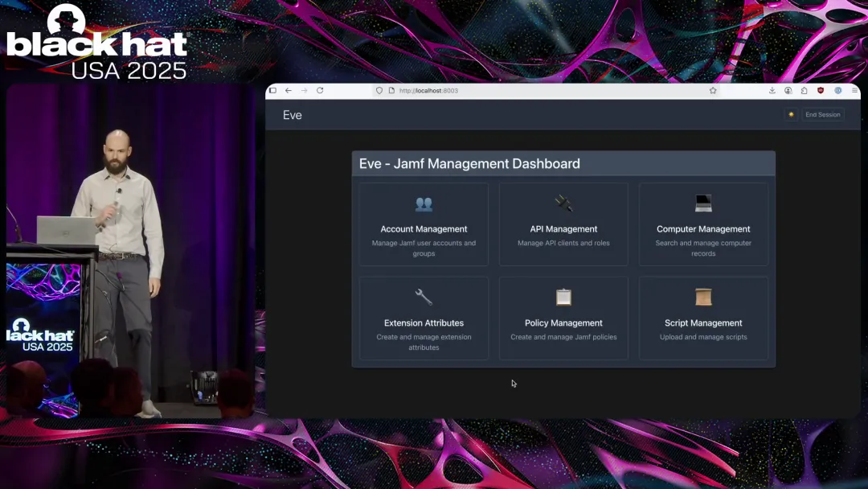
Task: Open the browser downloads icon
Action: [772, 90]
